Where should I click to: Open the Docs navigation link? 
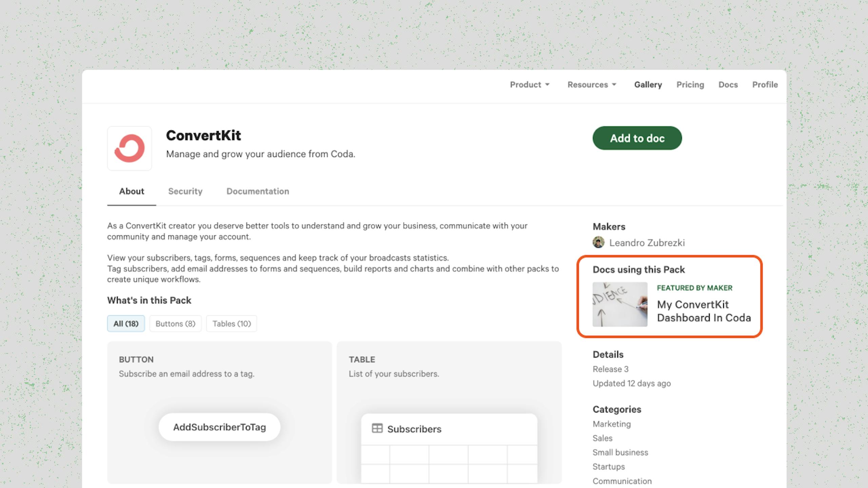(x=728, y=85)
